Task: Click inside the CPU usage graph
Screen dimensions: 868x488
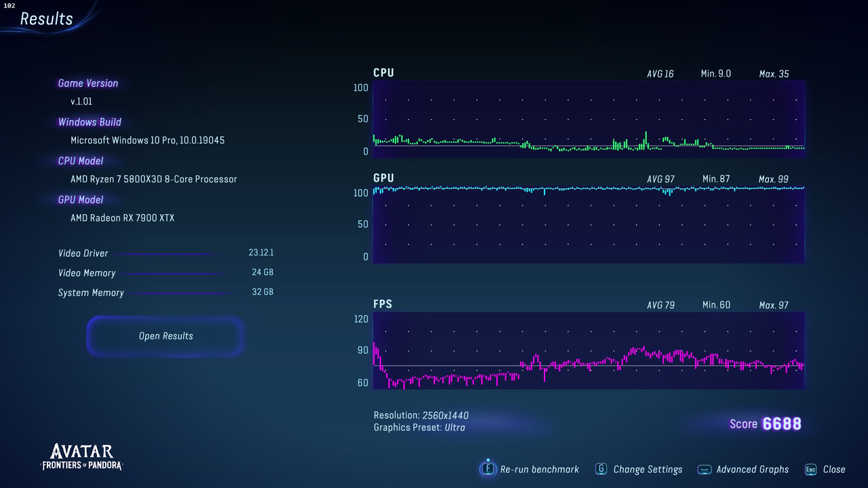Action: [589, 119]
